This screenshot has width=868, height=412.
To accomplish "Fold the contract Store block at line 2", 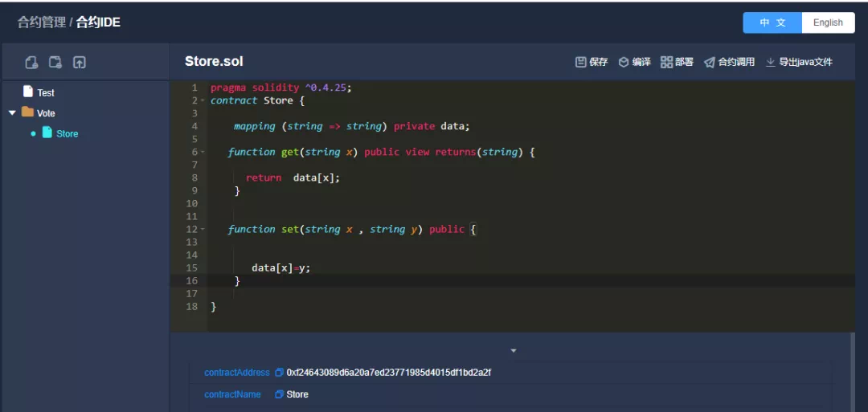I will click(x=203, y=100).
